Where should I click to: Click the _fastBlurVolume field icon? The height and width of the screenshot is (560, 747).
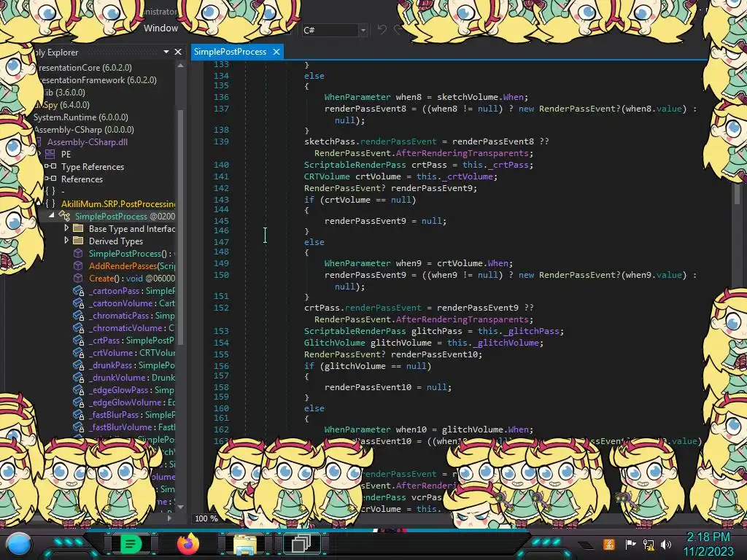[79, 427]
